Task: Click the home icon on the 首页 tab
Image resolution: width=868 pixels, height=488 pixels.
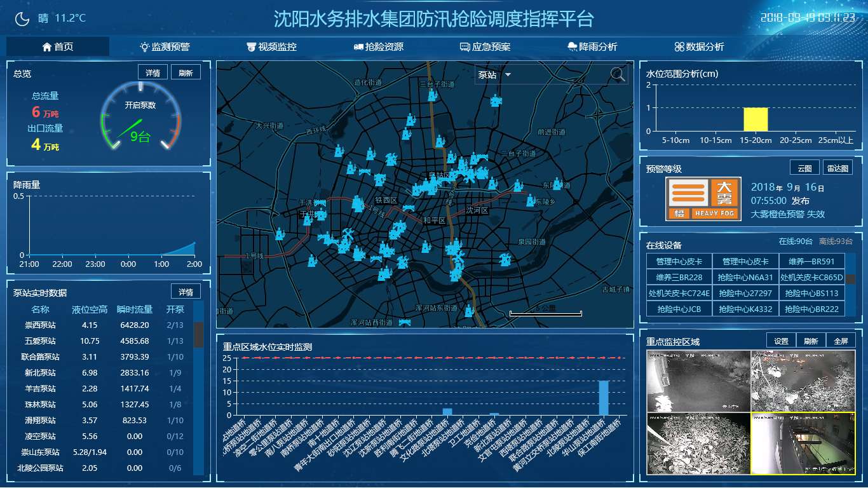Action: click(x=46, y=46)
